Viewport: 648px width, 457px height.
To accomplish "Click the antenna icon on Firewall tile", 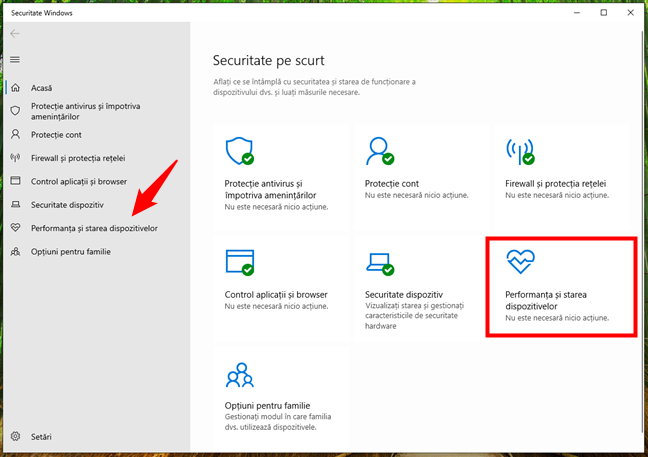I will coord(520,151).
